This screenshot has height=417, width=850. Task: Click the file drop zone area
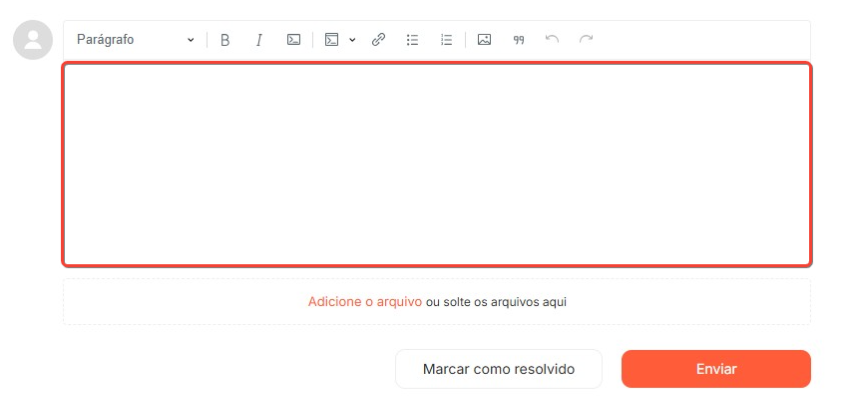click(x=437, y=301)
